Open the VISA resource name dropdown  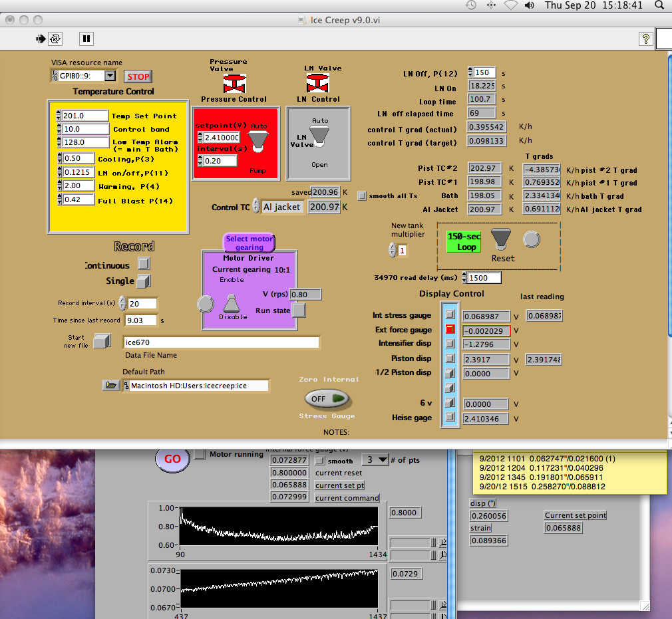pyautogui.click(x=109, y=76)
